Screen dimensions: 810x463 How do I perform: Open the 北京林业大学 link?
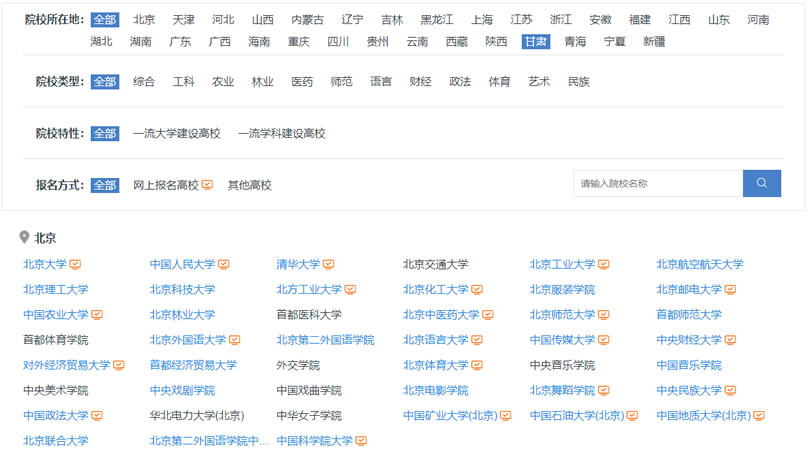[x=182, y=314]
